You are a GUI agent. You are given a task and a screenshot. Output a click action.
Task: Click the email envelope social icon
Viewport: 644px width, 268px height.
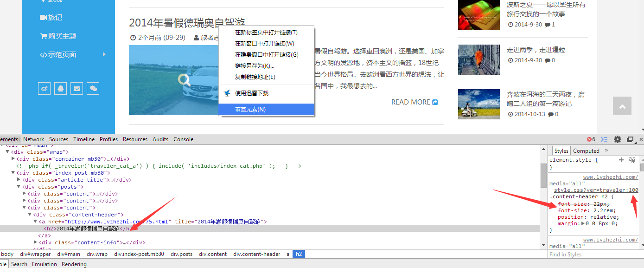77,88
